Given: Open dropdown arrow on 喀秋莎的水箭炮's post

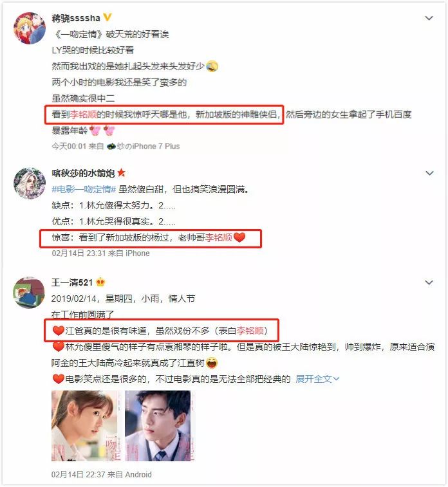Looking at the screenshot, I should (429, 173).
